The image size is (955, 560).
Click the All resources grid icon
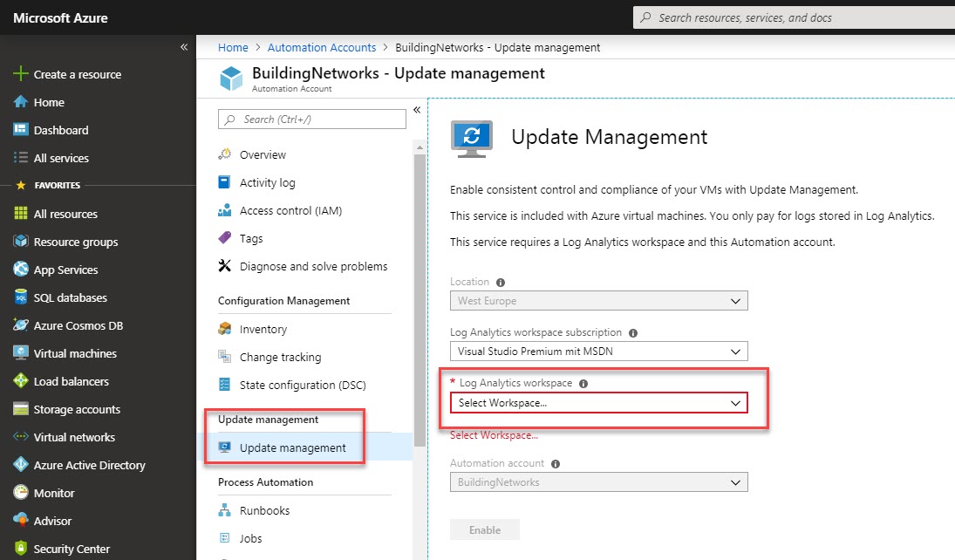(x=21, y=214)
